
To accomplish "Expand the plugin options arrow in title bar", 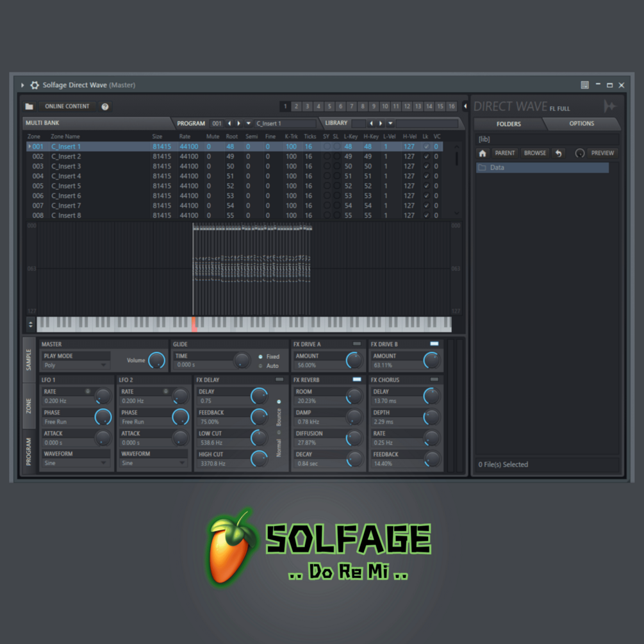I will tap(22, 85).
